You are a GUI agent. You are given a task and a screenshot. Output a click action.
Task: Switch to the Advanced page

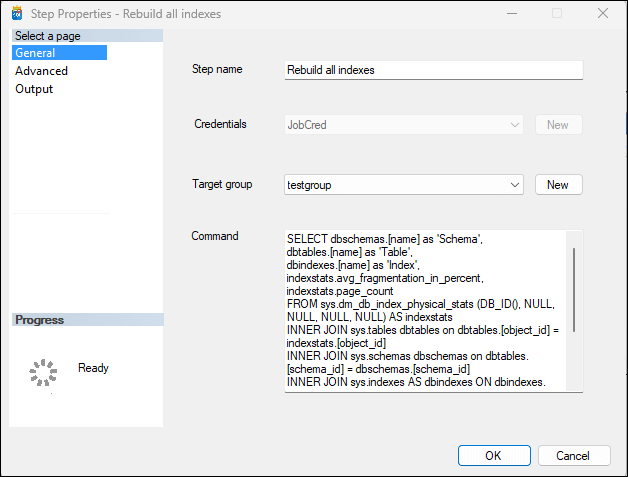click(42, 71)
